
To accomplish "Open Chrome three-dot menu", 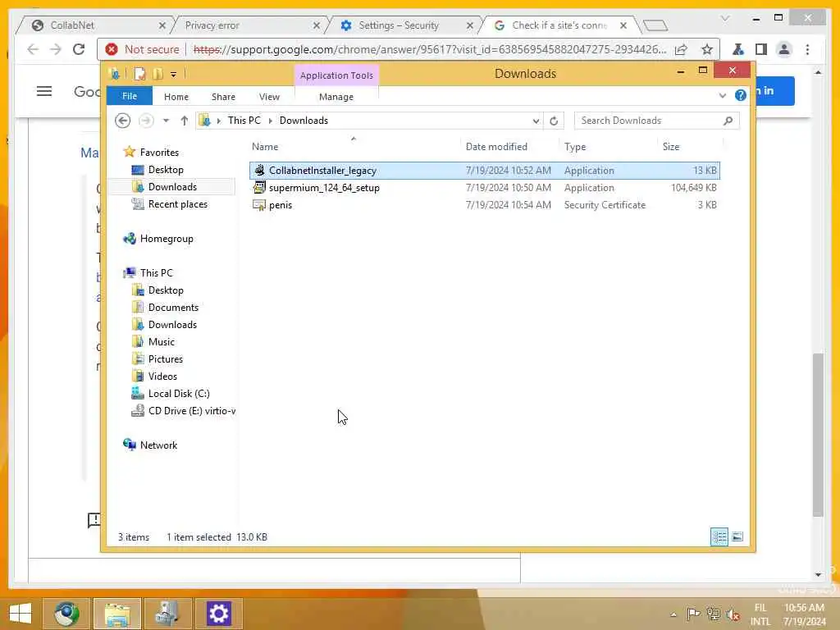I will point(807,49).
